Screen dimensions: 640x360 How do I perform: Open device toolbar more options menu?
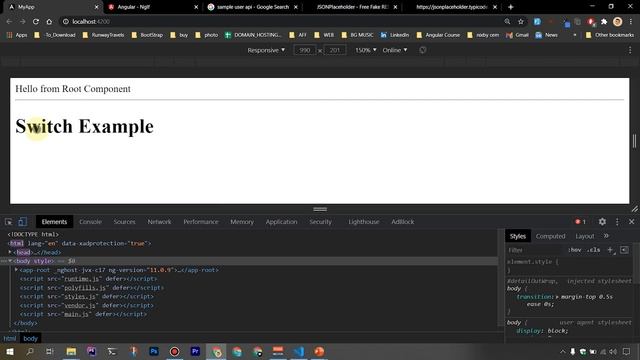pos(630,50)
